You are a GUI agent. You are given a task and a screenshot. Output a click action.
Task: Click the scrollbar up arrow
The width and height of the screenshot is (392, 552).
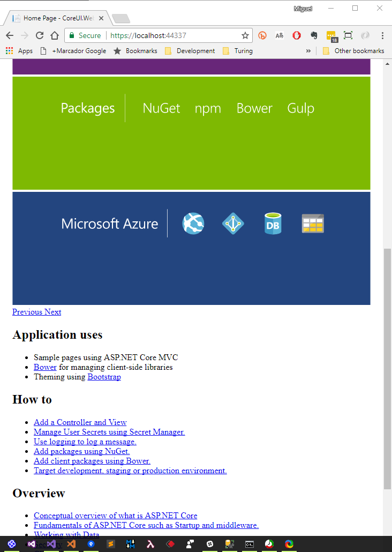tap(387, 64)
